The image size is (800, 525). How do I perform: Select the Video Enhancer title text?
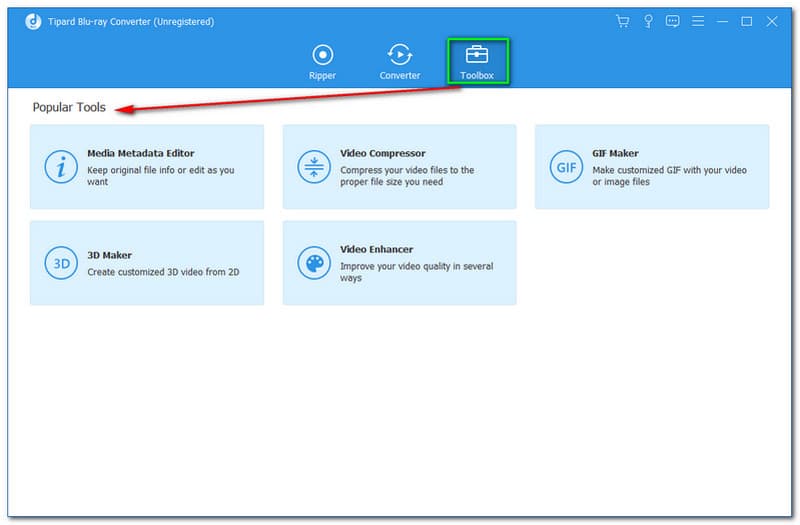point(376,249)
